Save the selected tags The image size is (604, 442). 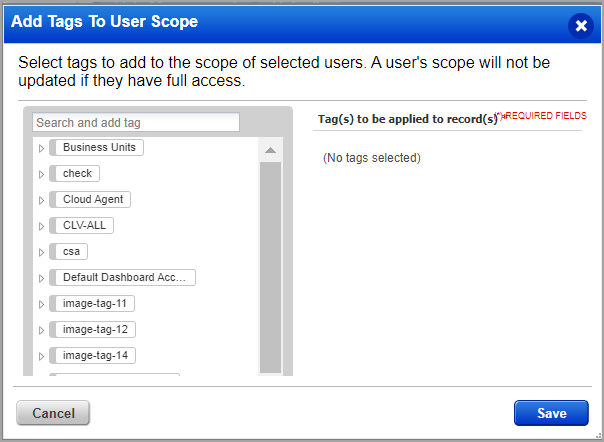click(x=551, y=413)
